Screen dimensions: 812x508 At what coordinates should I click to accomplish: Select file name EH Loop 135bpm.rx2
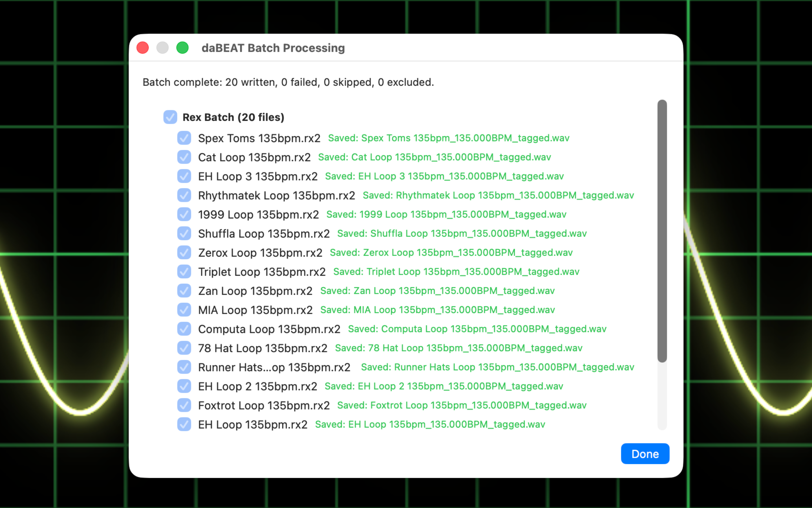[253, 425]
